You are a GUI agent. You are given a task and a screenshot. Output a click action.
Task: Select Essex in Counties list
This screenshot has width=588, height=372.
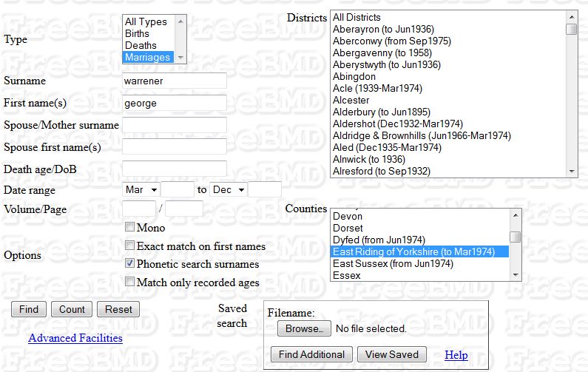(x=420, y=275)
